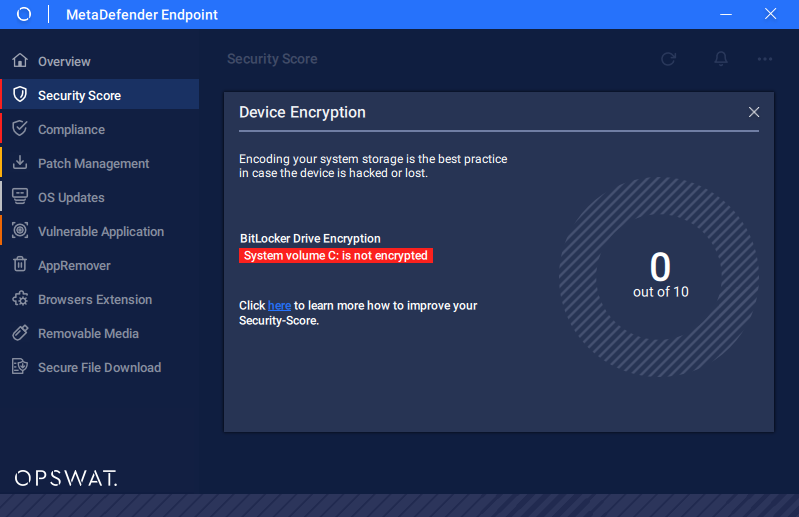Image resolution: width=799 pixels, height=517 pixels.
Task: Open Compliance via its checkmark shield icon
Action: (x=20, y=128)
